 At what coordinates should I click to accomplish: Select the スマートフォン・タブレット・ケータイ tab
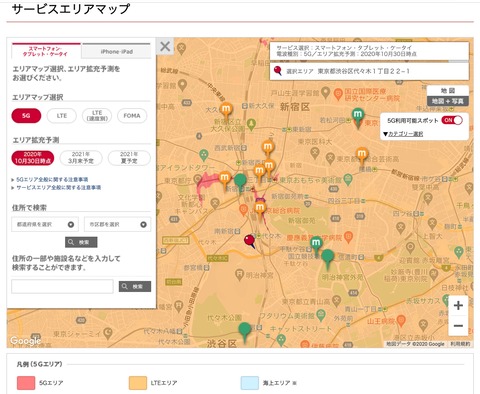point(45,51)
